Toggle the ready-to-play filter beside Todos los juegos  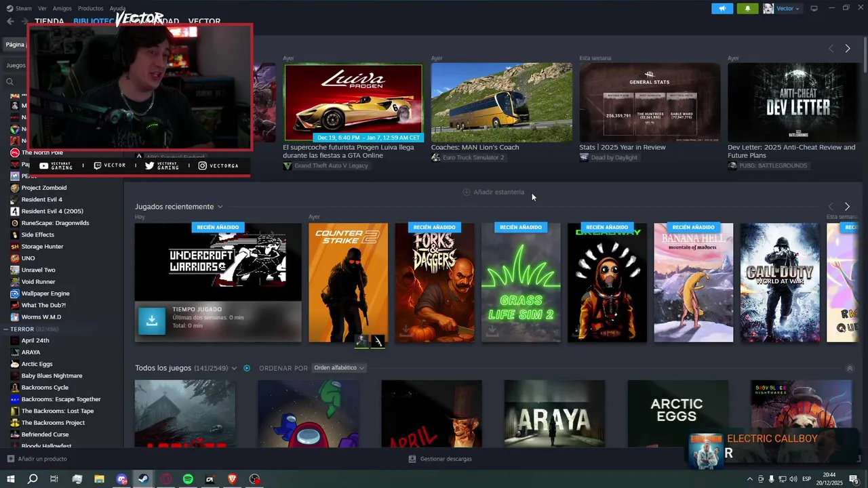[x=247, y=368]
